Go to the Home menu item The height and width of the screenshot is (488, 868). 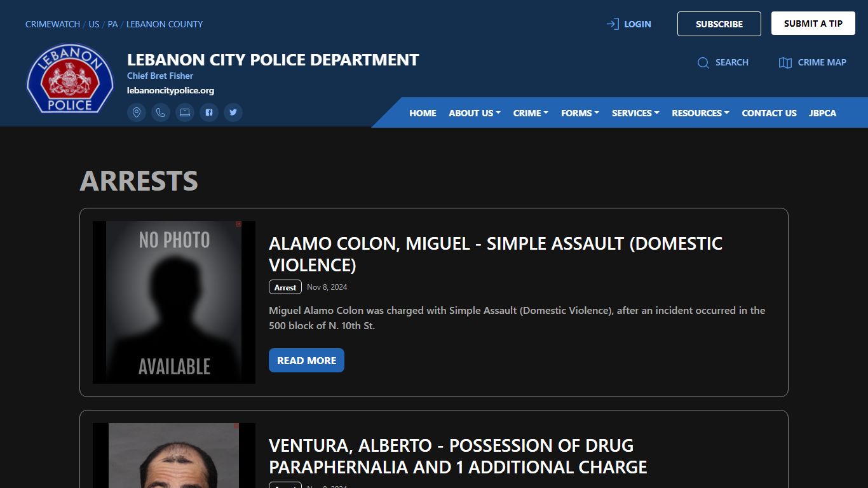pyautogui.click(x=423, y=113)
